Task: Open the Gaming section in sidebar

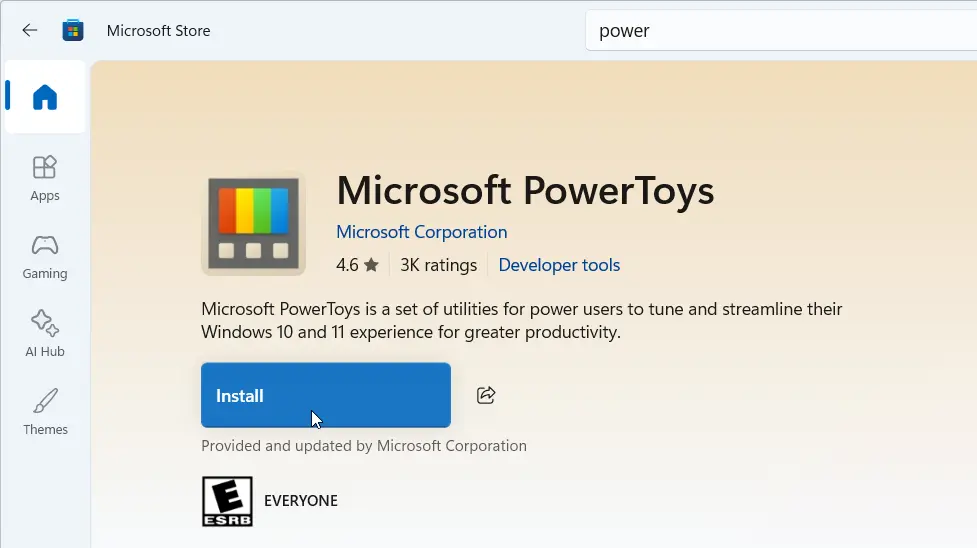Action: [45, 257]
